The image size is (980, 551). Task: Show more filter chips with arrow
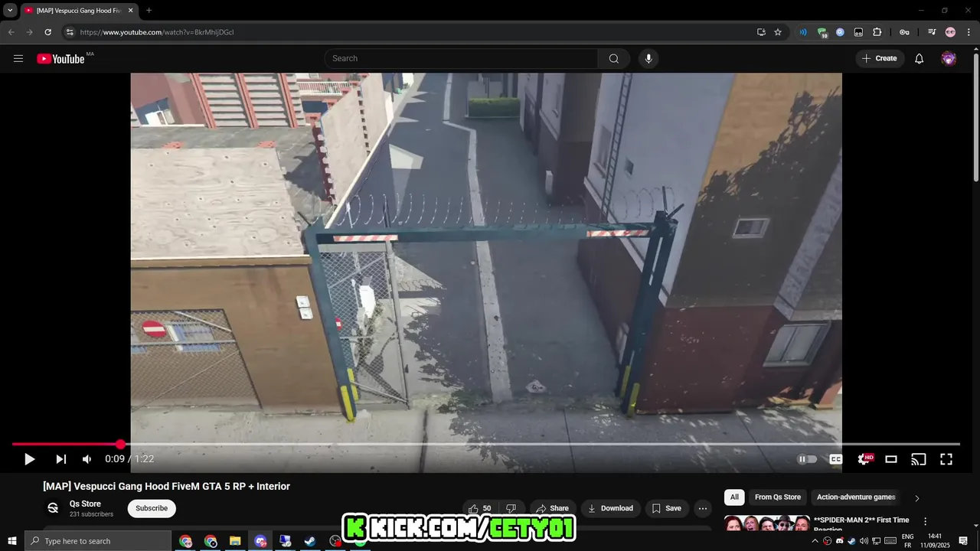[916, 498]
